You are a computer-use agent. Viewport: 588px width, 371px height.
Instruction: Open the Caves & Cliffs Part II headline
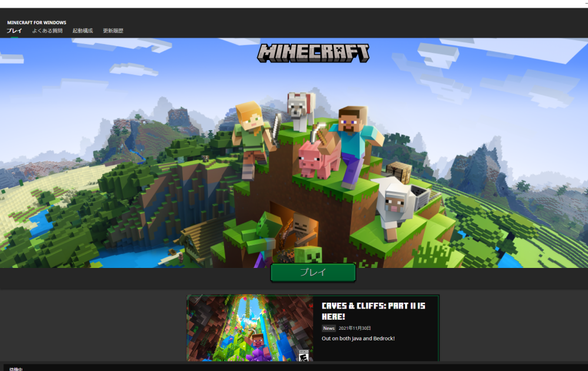coord(373,311)
